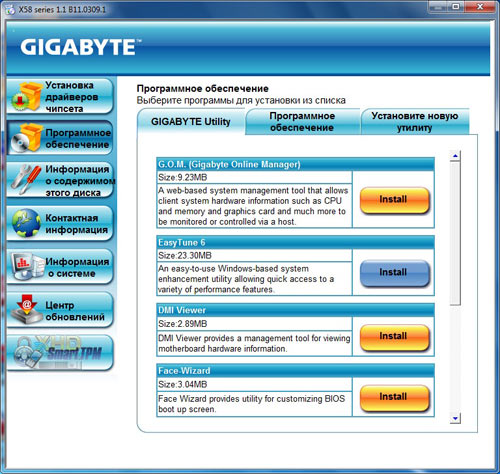Switch to GIGABYTE Utility tab

[x=191, y=122]
